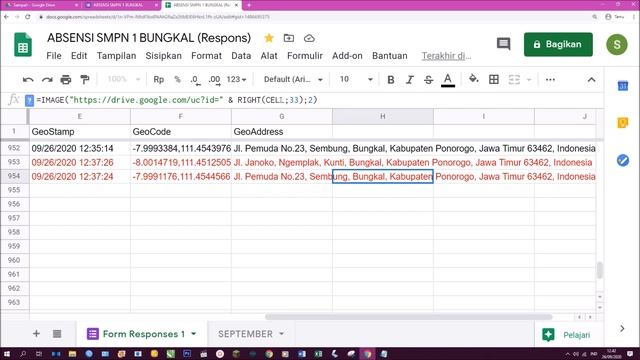Open the Formulir menu
Viewport: 640px width, 360px height.
point(305,56)
